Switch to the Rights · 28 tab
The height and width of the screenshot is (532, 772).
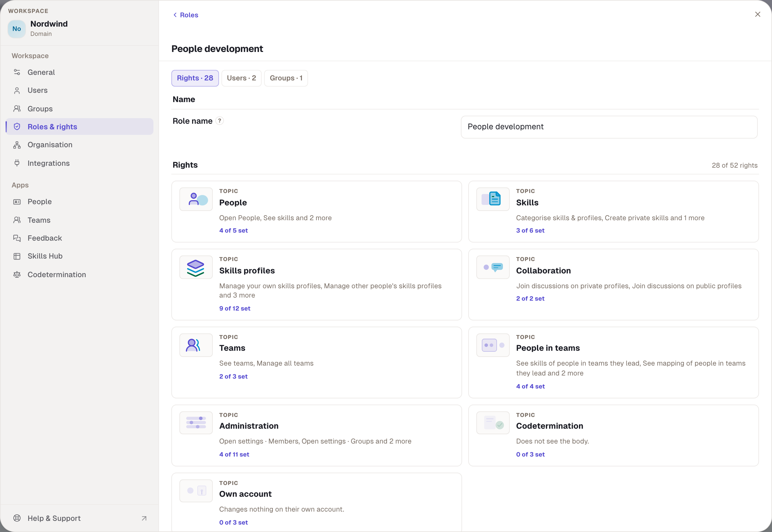pyautogui.click(x=195, y=78)
